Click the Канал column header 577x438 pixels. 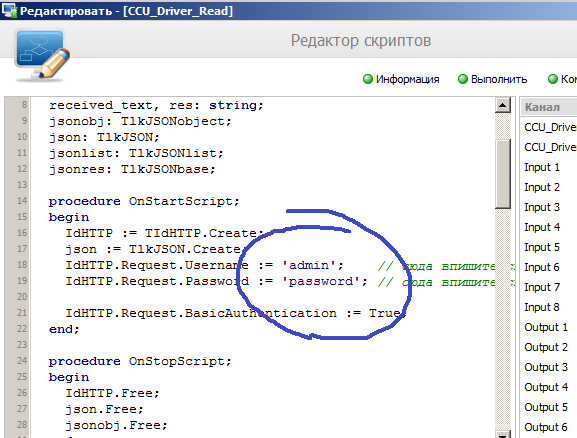click(549, 107)
